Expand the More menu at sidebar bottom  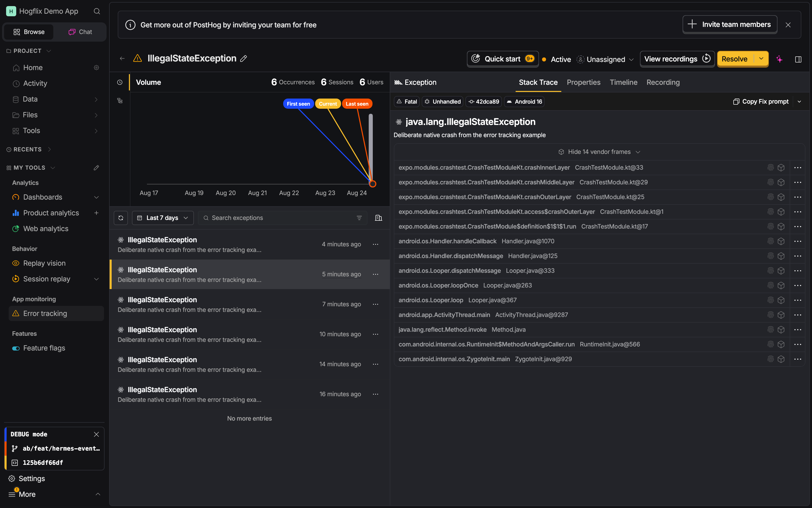click(x=98, y=494)
